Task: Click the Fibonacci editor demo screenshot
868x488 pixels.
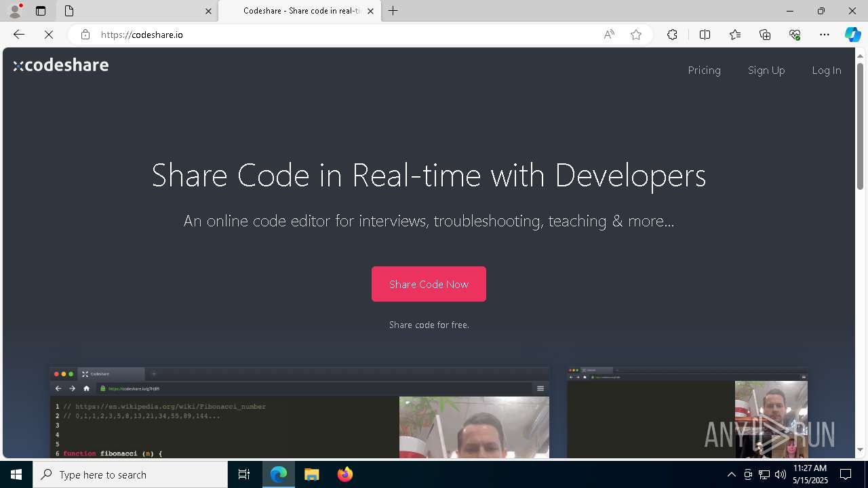Action: tap(300, 413)
